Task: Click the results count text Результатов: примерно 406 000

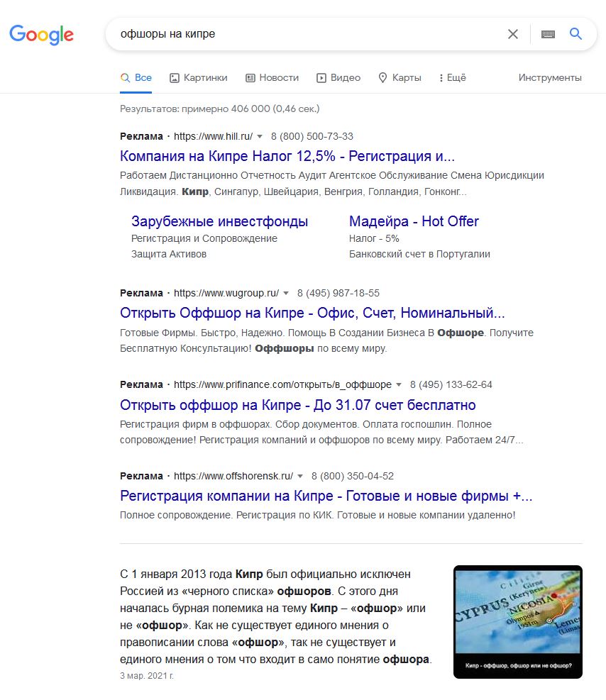Action: [220, 109]
